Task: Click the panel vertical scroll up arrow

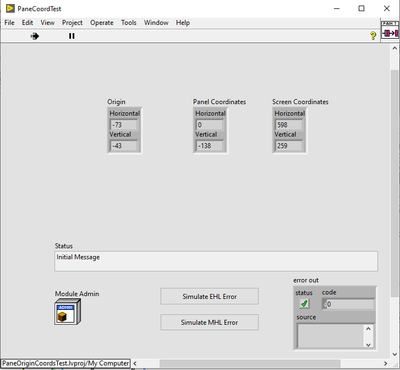Action: pyautogui.click(x=395, y=48)
